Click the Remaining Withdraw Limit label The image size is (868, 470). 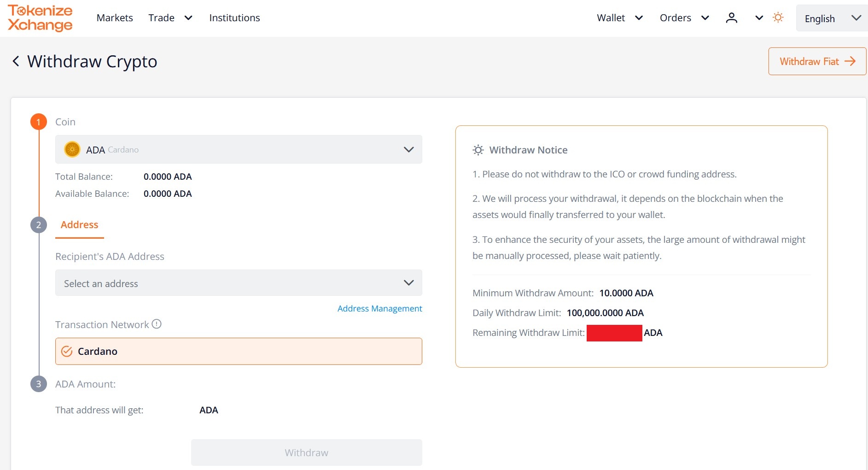(x=529, y=333)
